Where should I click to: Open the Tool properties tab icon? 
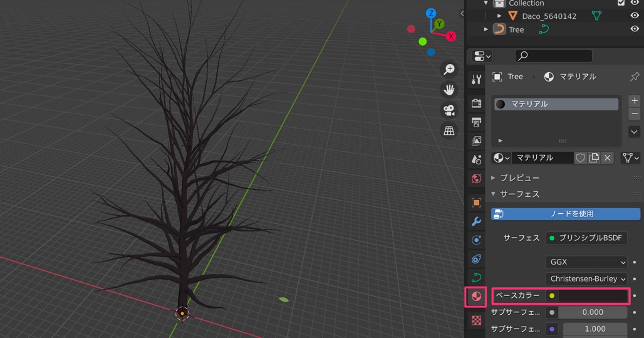click(476, 79)
